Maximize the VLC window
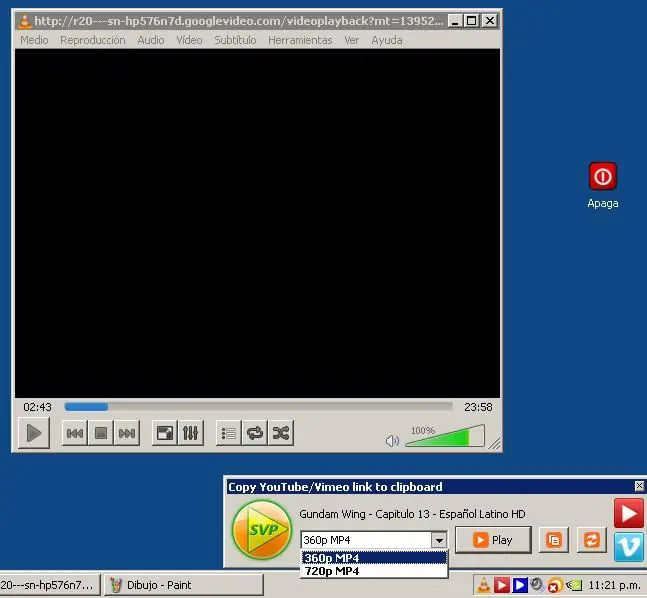 [x=472, y=21]
